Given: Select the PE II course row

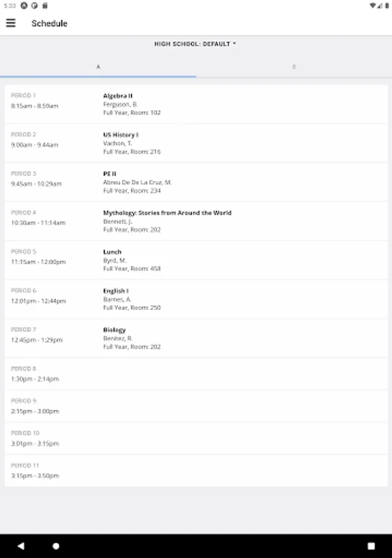Looking at the screenshot, I should tap(196, 182).
